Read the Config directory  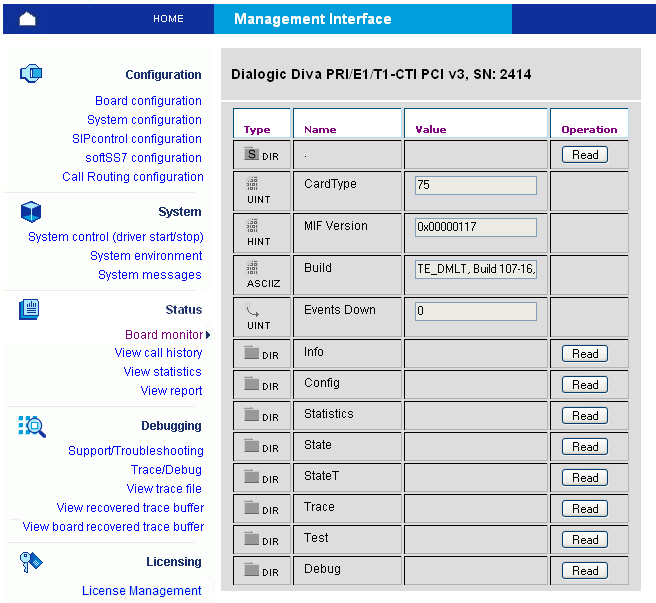[584, 385]
